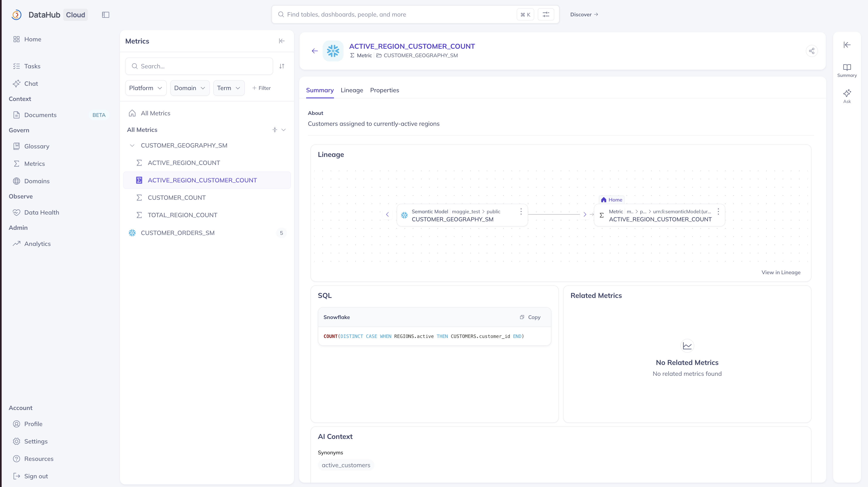Image resolution: width=868 pixels, height=487 pixels.
Task: Select ACTIVE_REGION_CUSTOMER_COUNT in tree
Action: point(207,180)
